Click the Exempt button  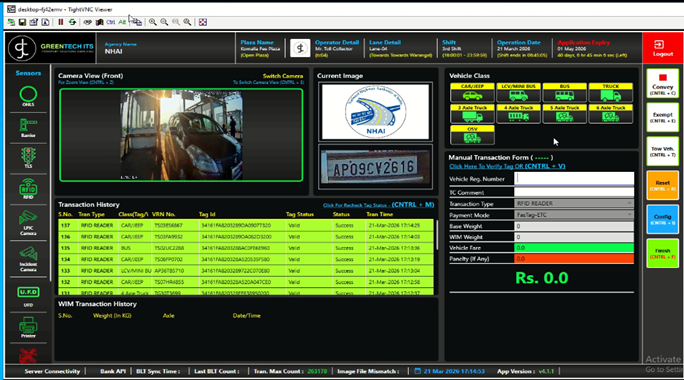click(x=663, y=117)
